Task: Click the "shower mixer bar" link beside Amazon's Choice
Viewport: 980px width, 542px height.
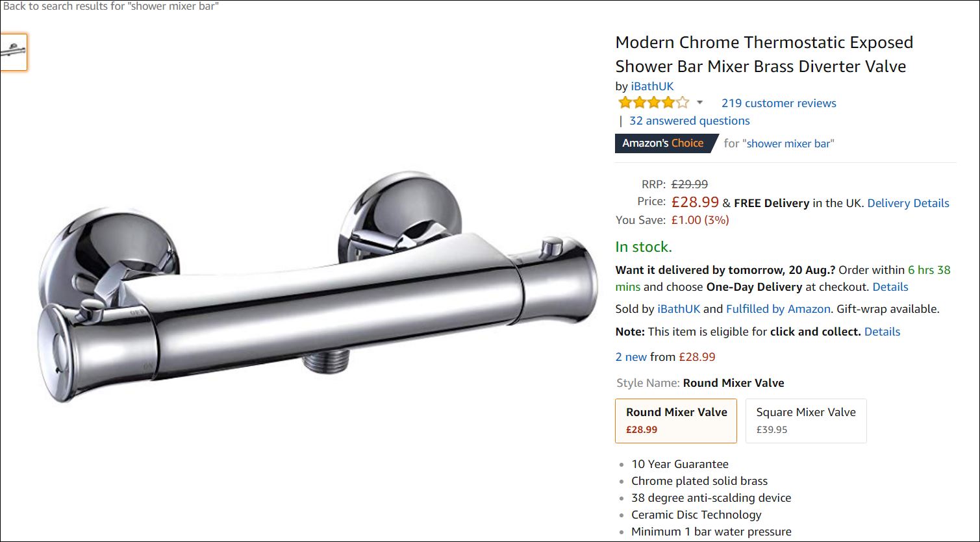Action: (x=788, y=143)
